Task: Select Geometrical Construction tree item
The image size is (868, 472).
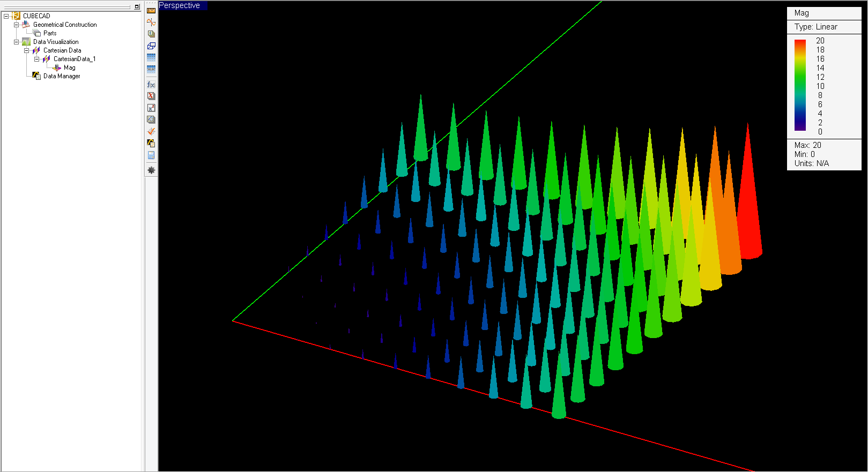Action: pyautogui.click(x=65, y=25)
